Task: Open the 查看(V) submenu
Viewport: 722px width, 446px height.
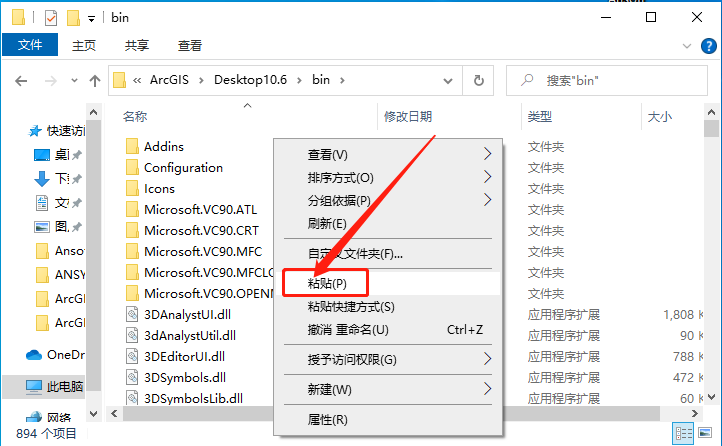Action: point(388,155)
